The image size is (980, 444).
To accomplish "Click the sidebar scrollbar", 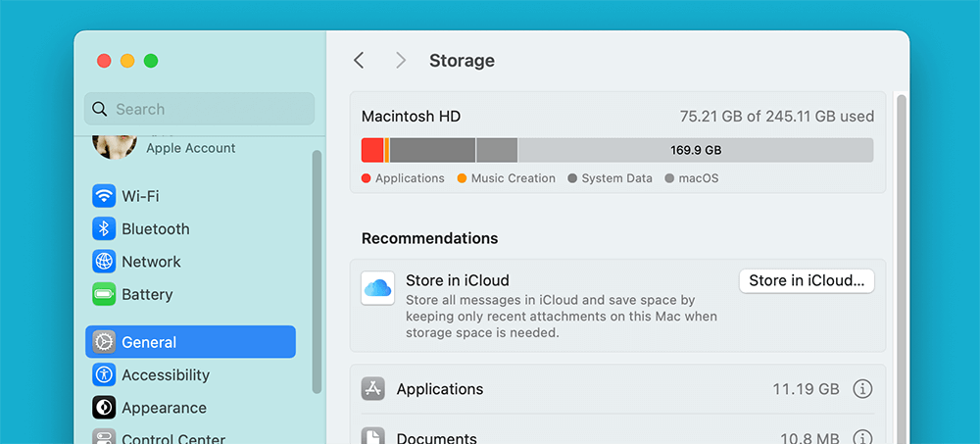I will pos(317,271).
